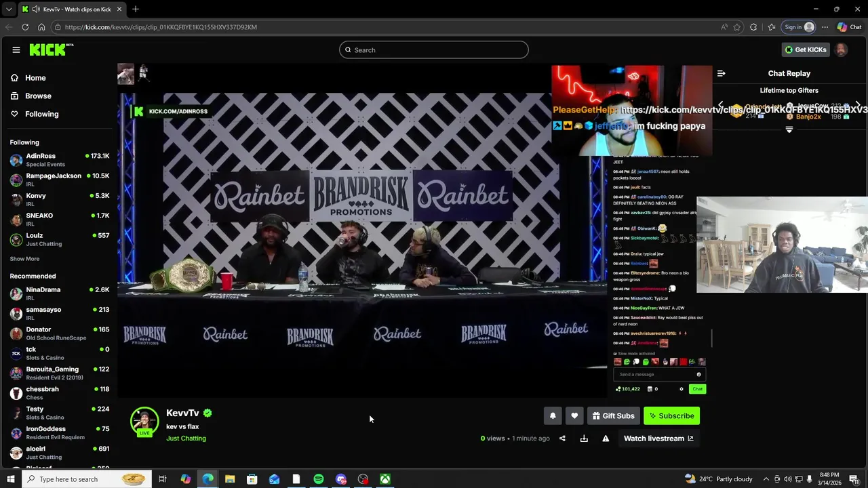Viewport: 868px width, 488px height.
Task: Close the KevvTv browser tab
Action: point(119,9)
